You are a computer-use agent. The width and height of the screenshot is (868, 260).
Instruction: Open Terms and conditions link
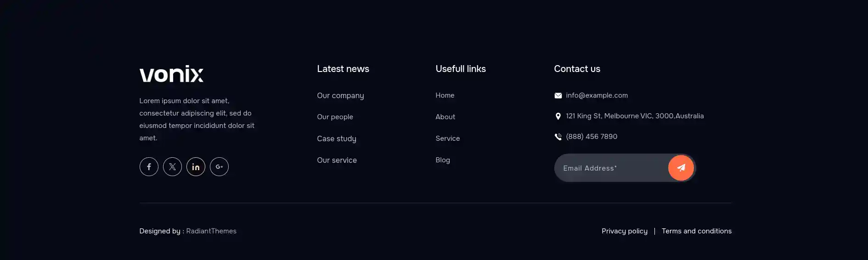697,231
